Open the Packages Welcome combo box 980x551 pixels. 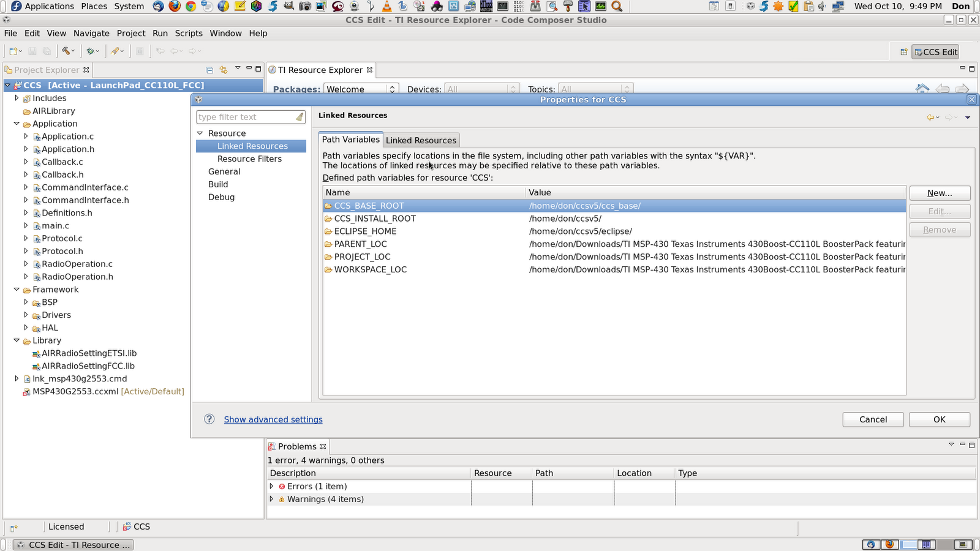[361, 89]
